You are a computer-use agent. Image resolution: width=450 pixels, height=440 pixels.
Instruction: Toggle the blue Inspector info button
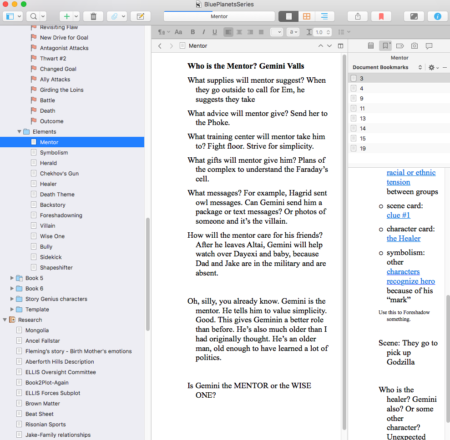(437, 16)
